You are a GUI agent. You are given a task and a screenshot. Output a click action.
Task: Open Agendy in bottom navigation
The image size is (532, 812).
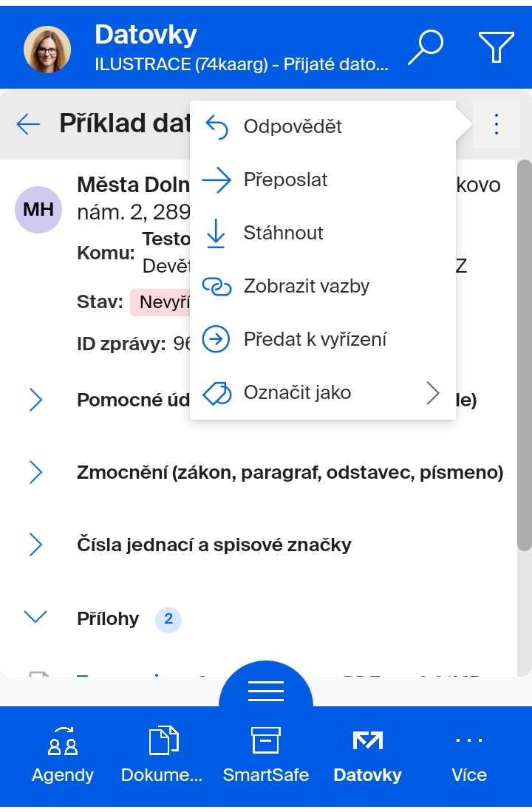point(63,755)
